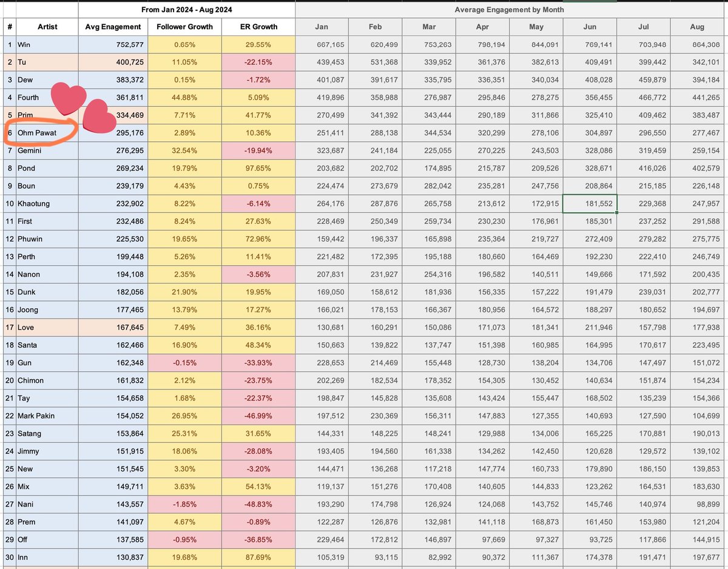The height and width of the screenshot is (569, 728).
Task: Select Dew's Jul value 459,879
Action: [644, 79]
